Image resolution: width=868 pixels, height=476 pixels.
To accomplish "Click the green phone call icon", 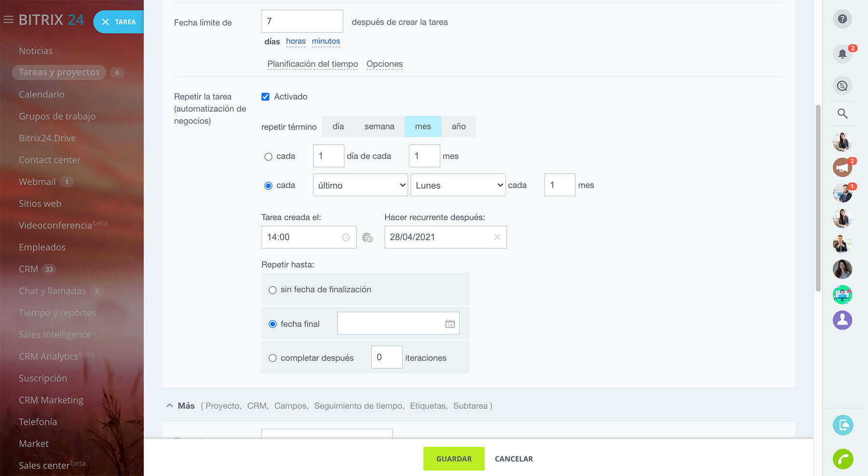I will 842,459.
